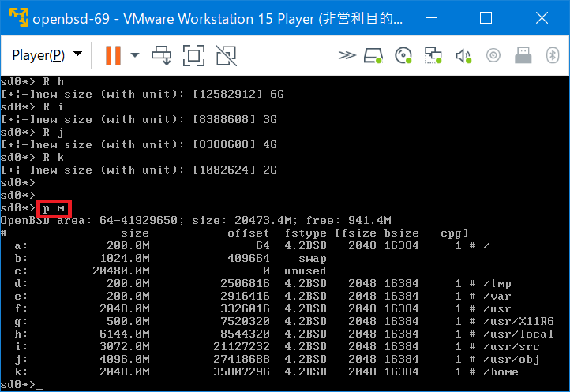Viewport: 570px width, 392px height.
Task: Click the 'offset' column header
Action: pyautogui.click(x=248, y=233)
